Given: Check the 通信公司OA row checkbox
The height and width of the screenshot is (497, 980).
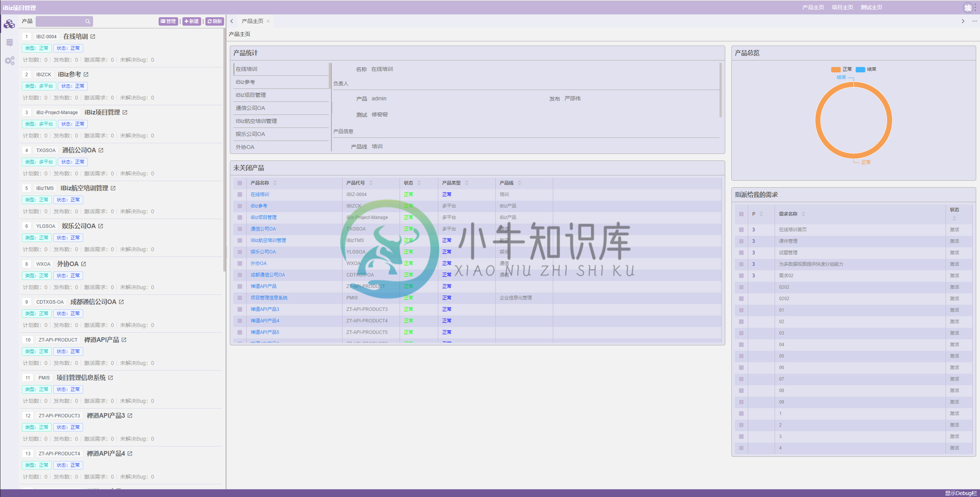Looking at the screenshot, I should tap(240, 229).
